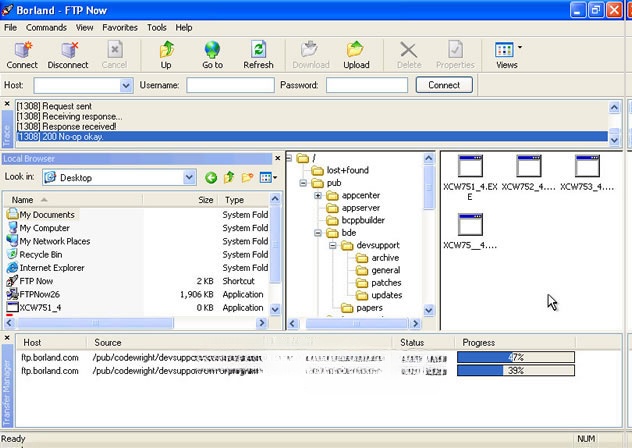Viewport: 632px width, 448px height.
Task: Select the archive folder in tree
Action: point(378,258)
